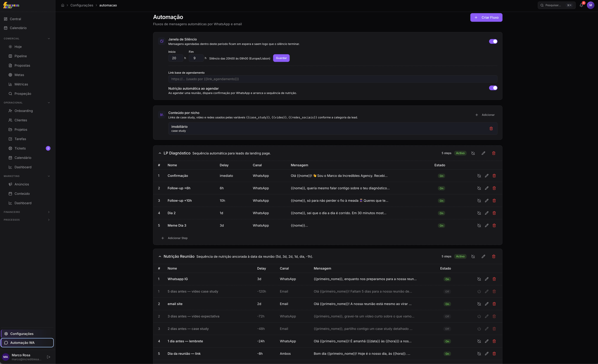The height and width of the screenshot is (364, 598).
Task: Collapse the Nutrição Reunião flow table
Action: 160,257
